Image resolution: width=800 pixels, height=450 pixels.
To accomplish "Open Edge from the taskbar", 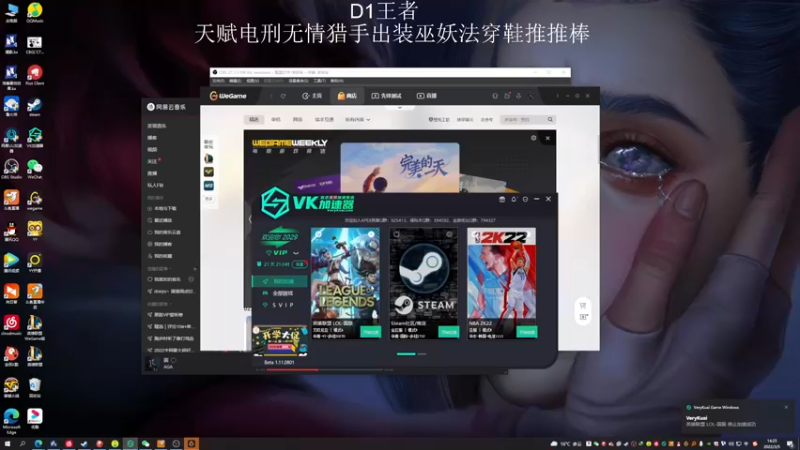I will (38, 444).
